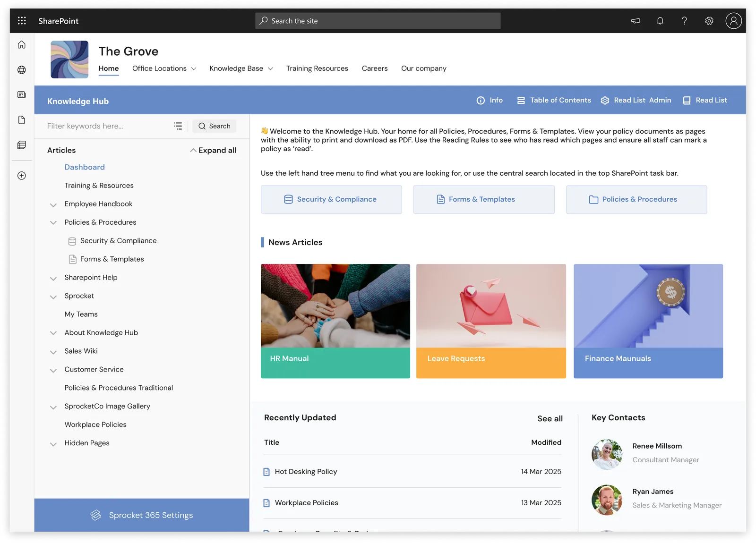
Task: Click the filter options list icon
Action: coord(178,126)
